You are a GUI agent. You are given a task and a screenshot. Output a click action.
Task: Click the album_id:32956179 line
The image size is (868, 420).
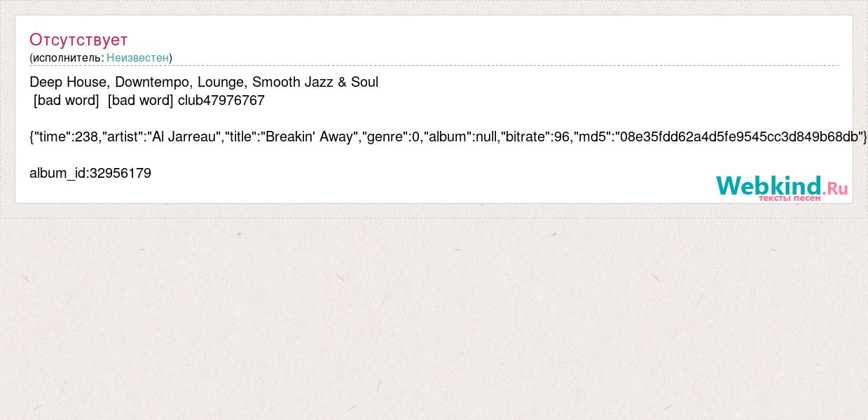tap(90, 173)
